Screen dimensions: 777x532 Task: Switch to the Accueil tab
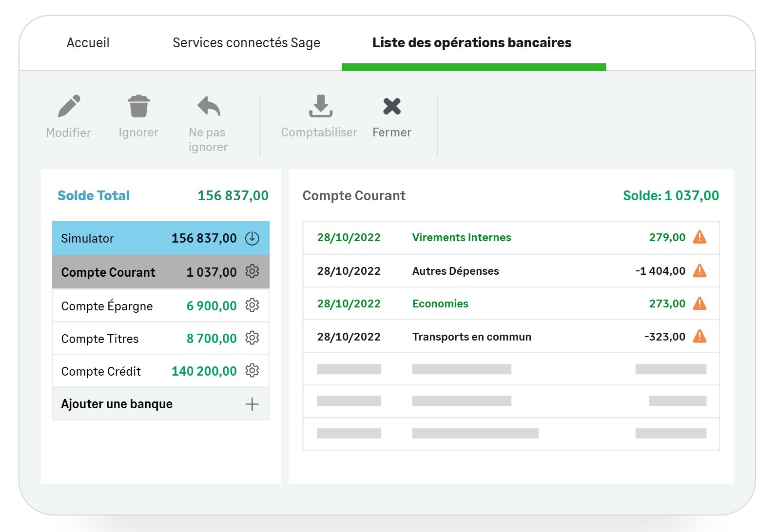pyautogui.click(x=88, y=43)
